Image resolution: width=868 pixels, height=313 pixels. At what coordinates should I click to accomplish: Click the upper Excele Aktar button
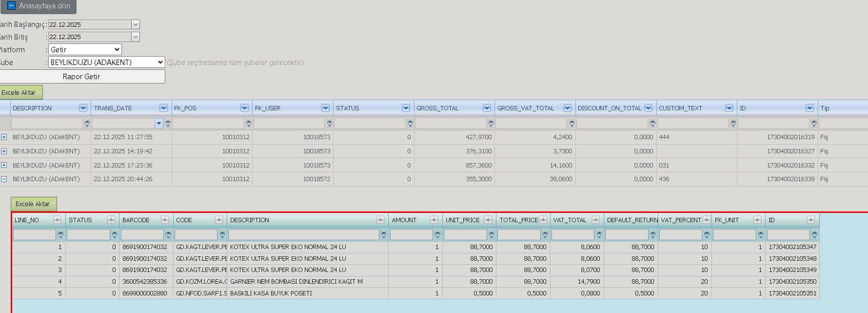click(20, 92)
